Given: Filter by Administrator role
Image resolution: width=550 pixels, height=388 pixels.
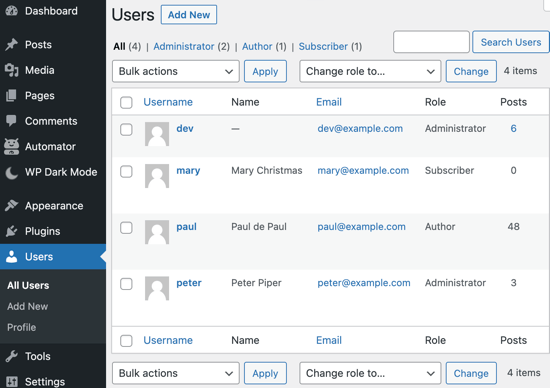Looking at the screenshot, I should (184, 46).
